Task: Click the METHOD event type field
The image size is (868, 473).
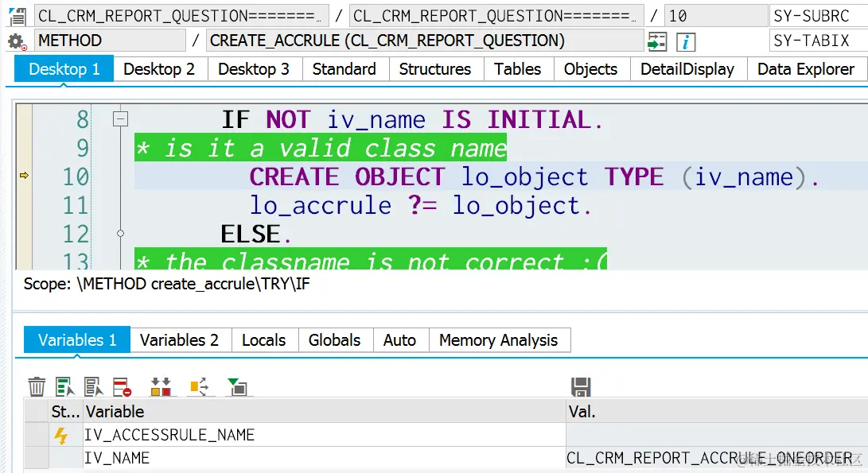Action: (110, 41)
